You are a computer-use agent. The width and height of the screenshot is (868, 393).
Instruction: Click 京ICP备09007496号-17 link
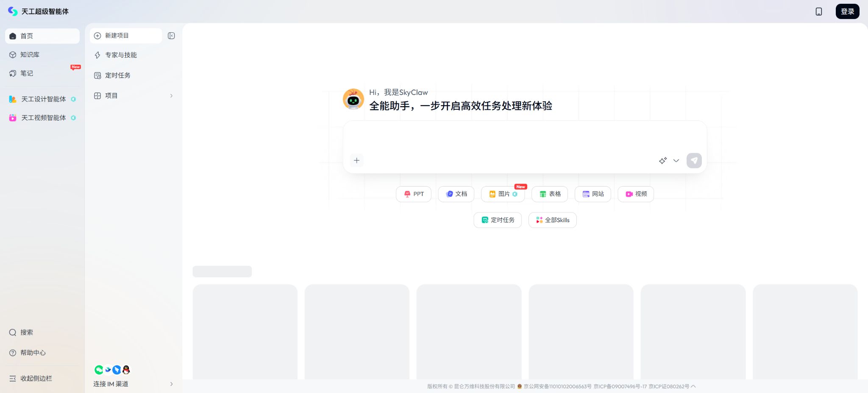(620, 387)
